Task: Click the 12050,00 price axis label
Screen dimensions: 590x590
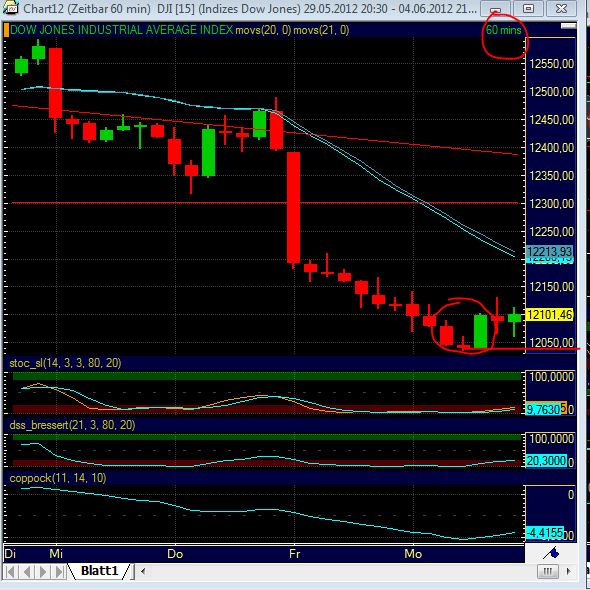Action: [552, 342]
